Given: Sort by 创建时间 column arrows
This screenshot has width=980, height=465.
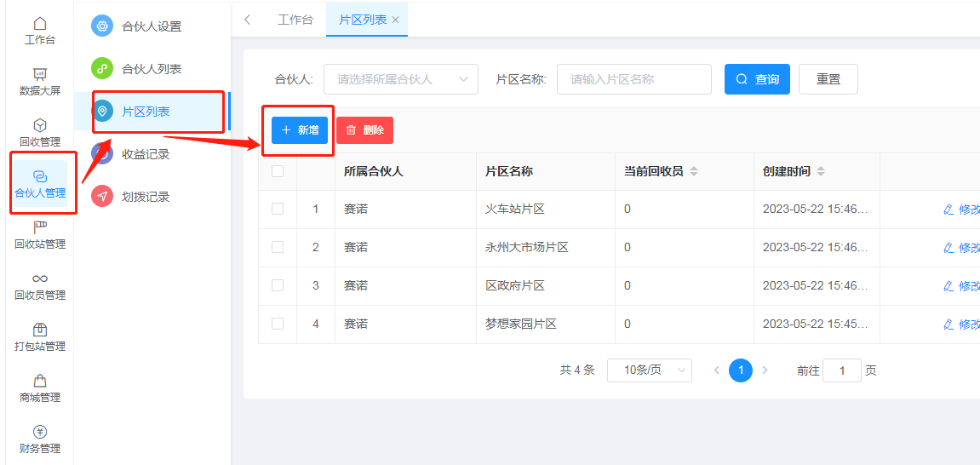Looking at the screenshot, I should [x=821, y=171].
